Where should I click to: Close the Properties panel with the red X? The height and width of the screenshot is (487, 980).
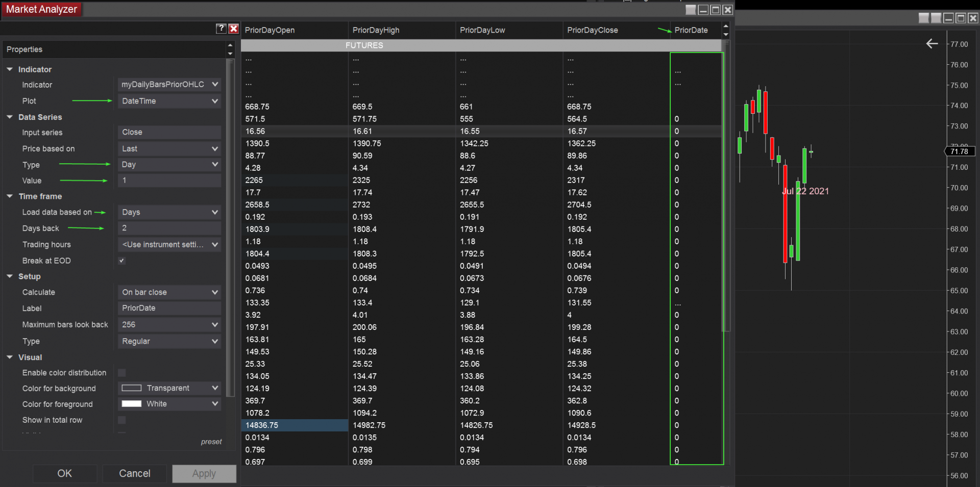pyautogui.click(x=234, y=29)
